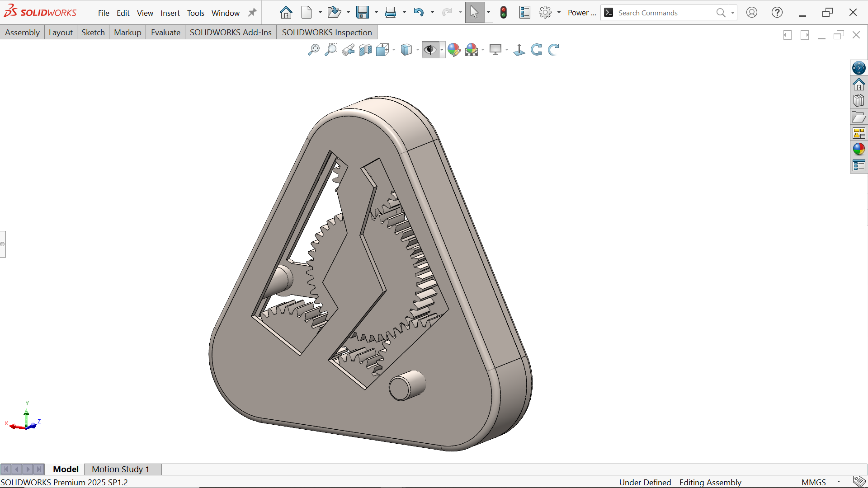Open 3DEXPERIENCE compass task pane icon

coord(859,68)
